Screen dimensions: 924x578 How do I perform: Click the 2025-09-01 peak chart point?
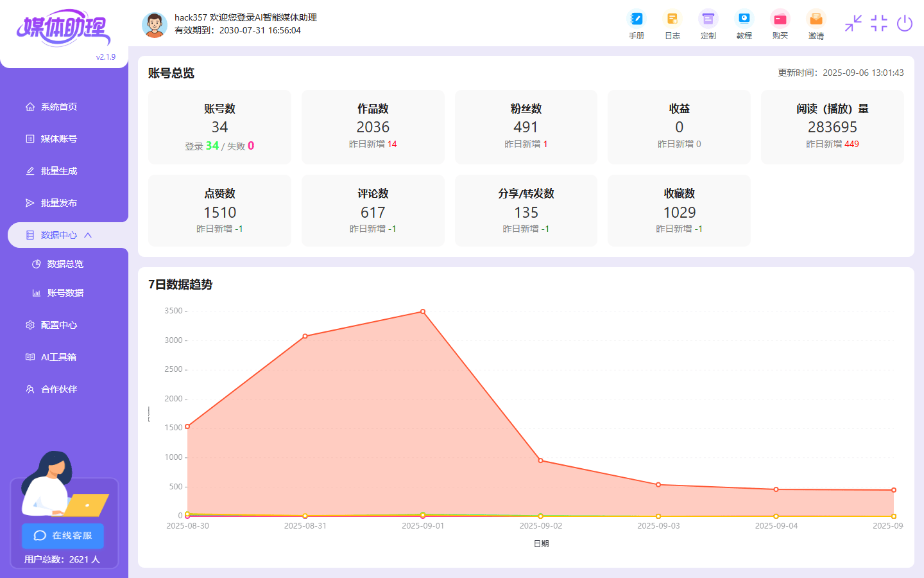click(423, 311)
